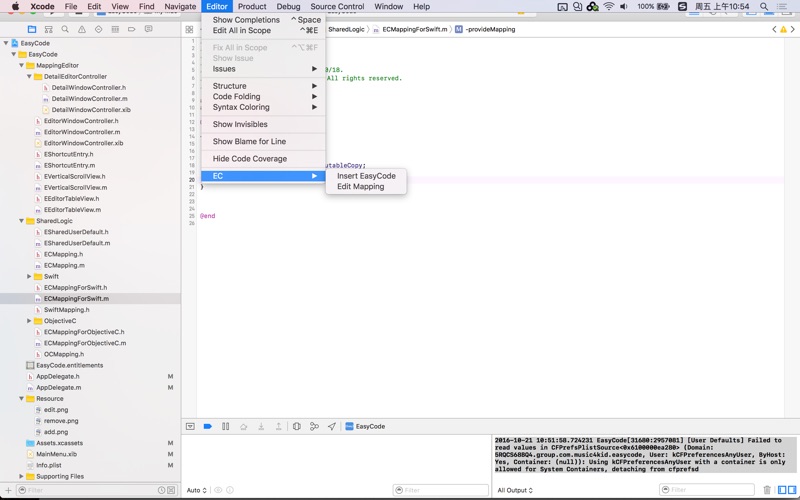Expand the ObjectiveC folder

point(29,321)
